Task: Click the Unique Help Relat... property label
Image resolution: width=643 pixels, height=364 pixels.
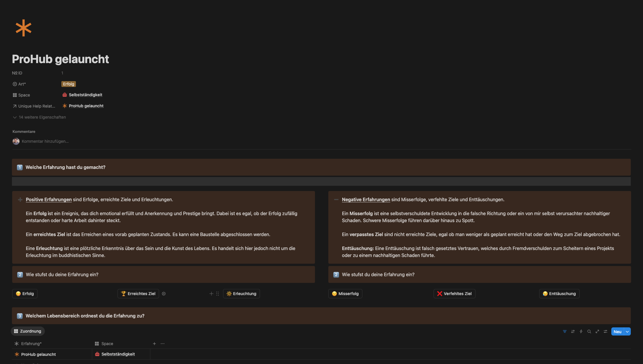Action: [x=34, y=106]
